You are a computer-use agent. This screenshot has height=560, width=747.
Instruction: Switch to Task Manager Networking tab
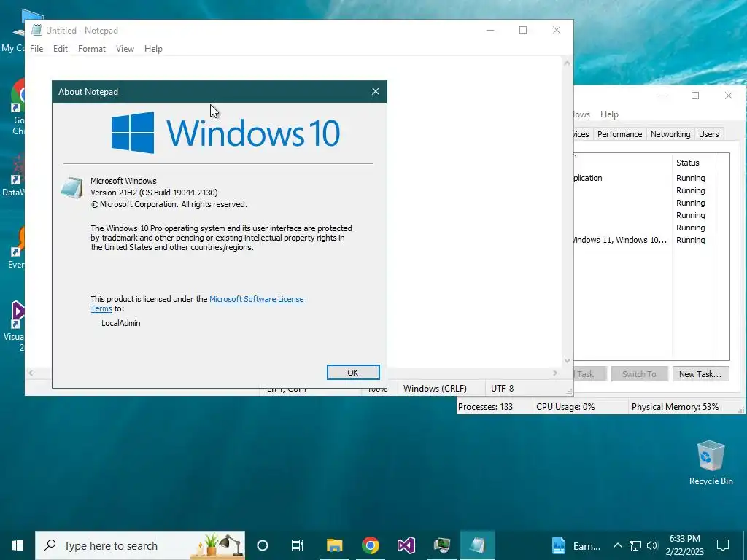670,134
